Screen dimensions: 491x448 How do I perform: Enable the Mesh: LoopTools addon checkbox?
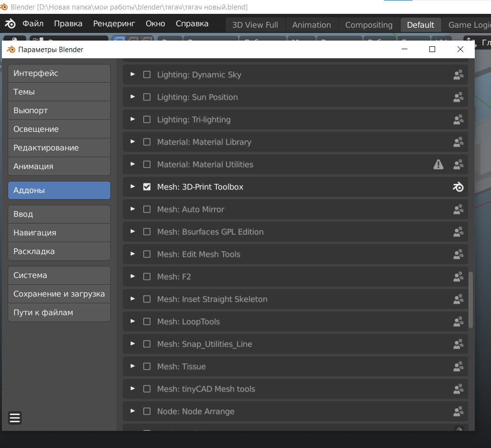pyautogui.click(x=147, y=321)
